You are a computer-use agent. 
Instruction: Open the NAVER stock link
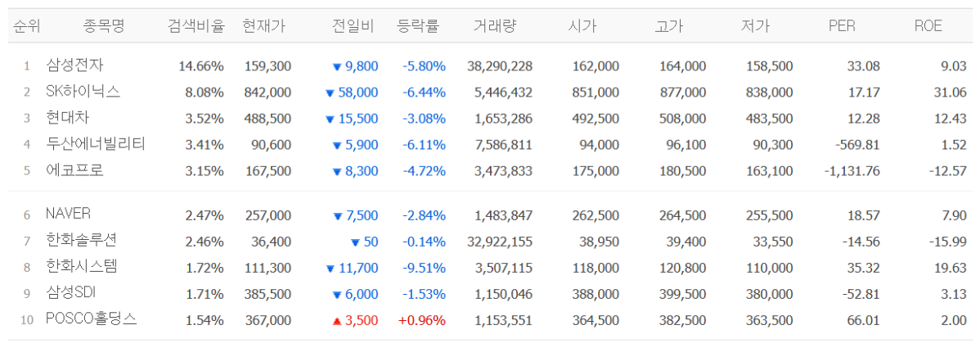68,215
